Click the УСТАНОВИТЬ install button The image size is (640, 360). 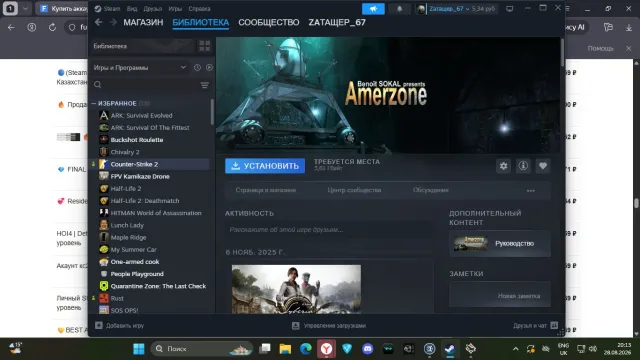(265, 166)
